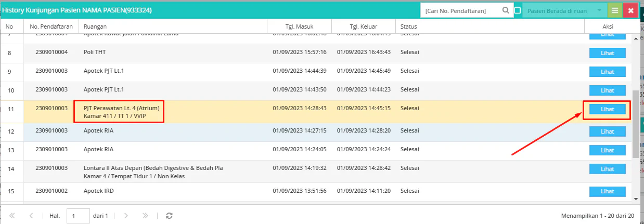Focus the Cari No. Pendaftaran search field
The image size is (644, 224).
click(x=460, y=10)
